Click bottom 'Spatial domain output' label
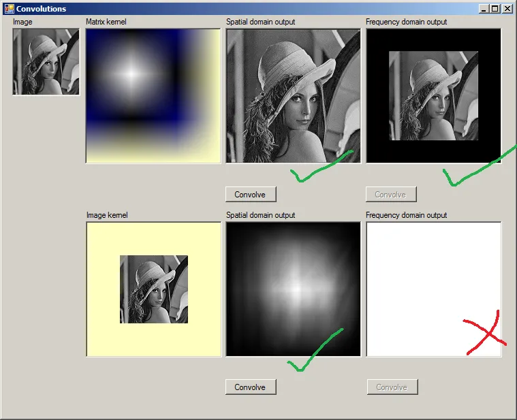Viewport: 517px width, 420px height. [260, 215]
